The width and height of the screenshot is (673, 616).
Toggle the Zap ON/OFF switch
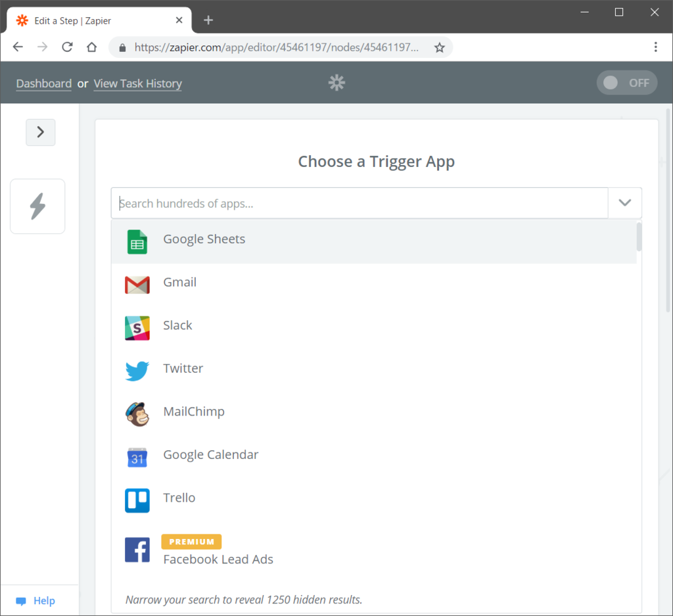tap(626, 82)
